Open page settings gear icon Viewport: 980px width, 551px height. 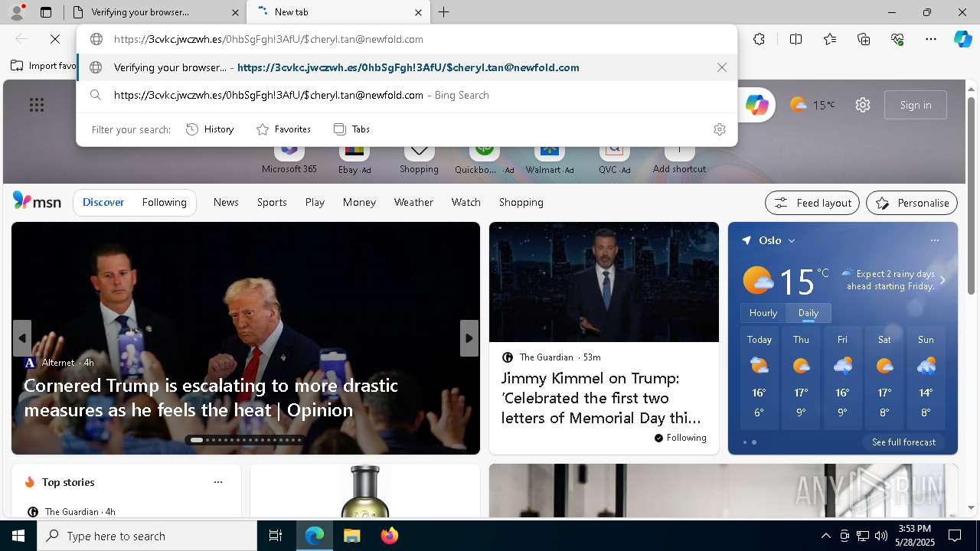pos(863,105)
